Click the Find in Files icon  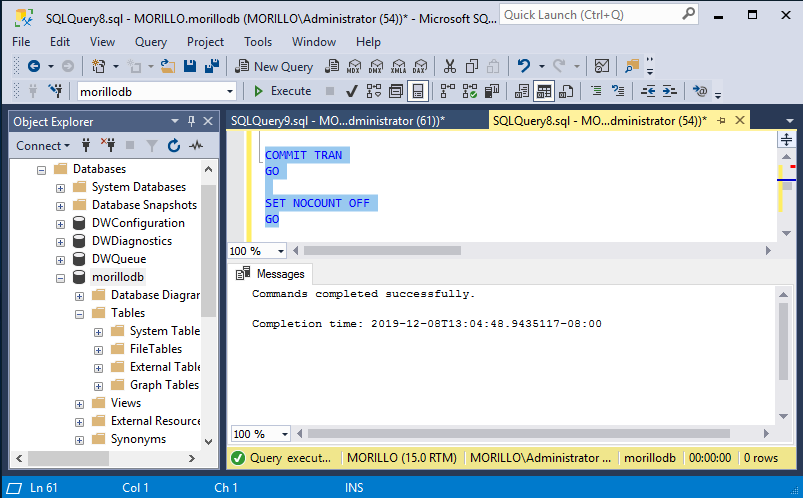coord(632,66)
